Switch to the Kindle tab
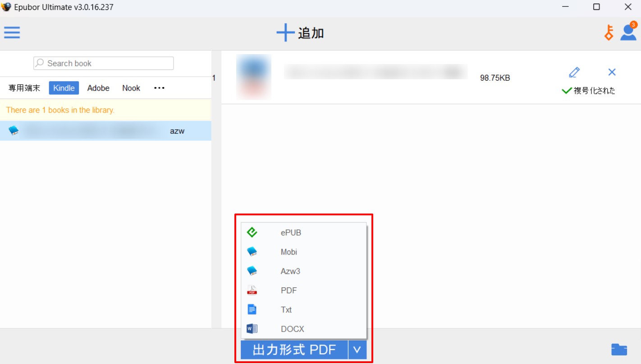This screenshot has width=641, height=364. [64, 88]
